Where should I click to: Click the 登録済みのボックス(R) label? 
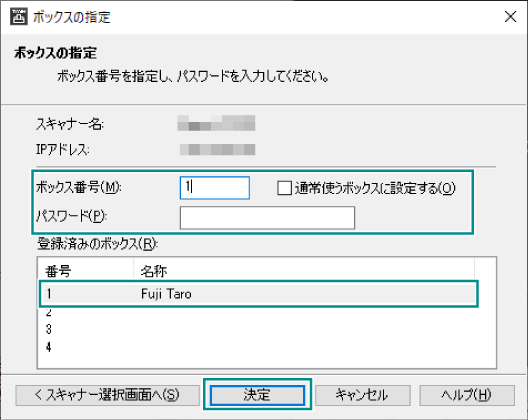(x=97, y=244)
